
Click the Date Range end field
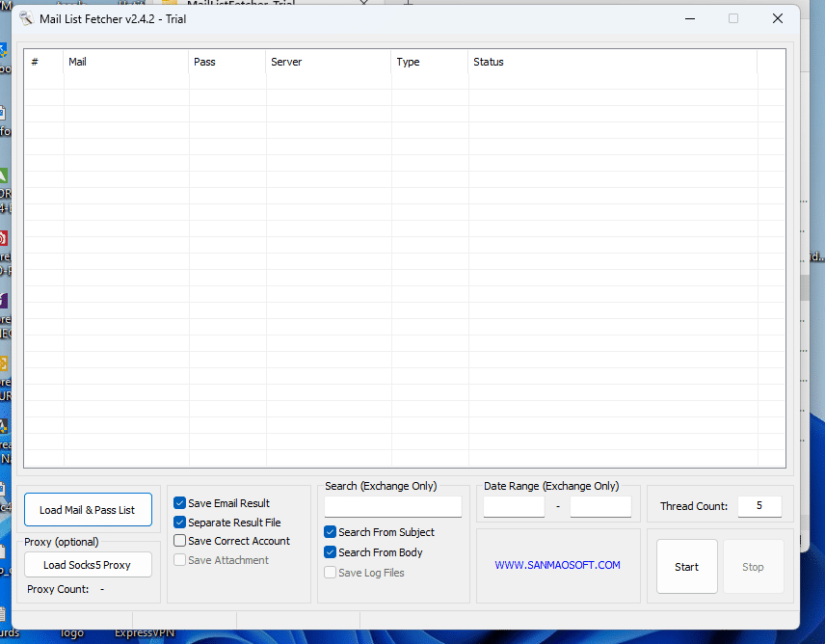600,506
